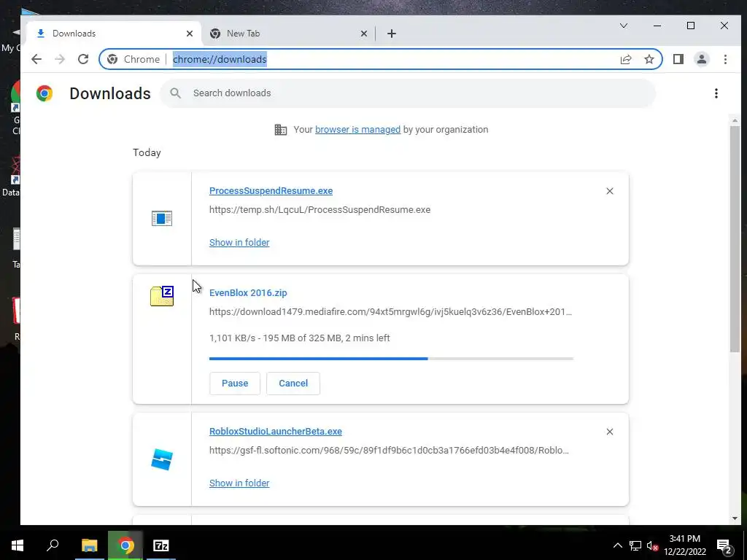Click the RobloxStudioLauncherBeta.exe file icon
747x560 pixels.
pos(162,459)
